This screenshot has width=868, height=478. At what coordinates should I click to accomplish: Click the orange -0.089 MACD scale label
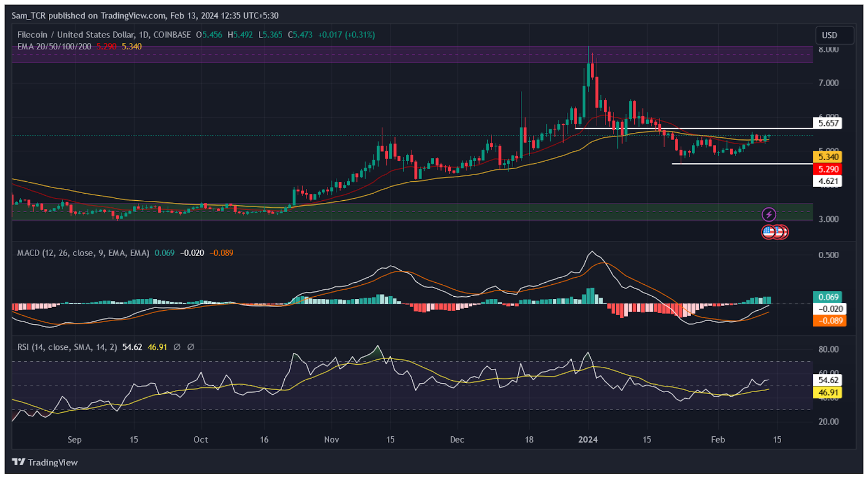(829, 321)
